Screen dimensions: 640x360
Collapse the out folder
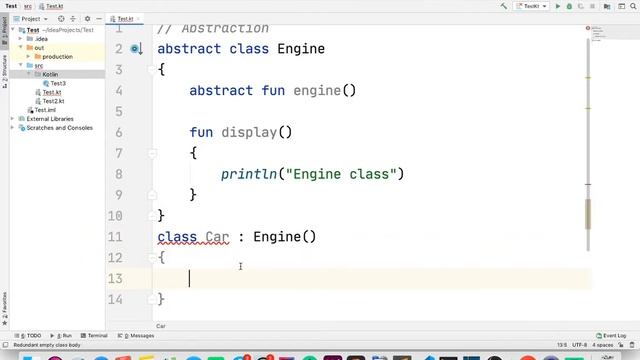point(20,48)
